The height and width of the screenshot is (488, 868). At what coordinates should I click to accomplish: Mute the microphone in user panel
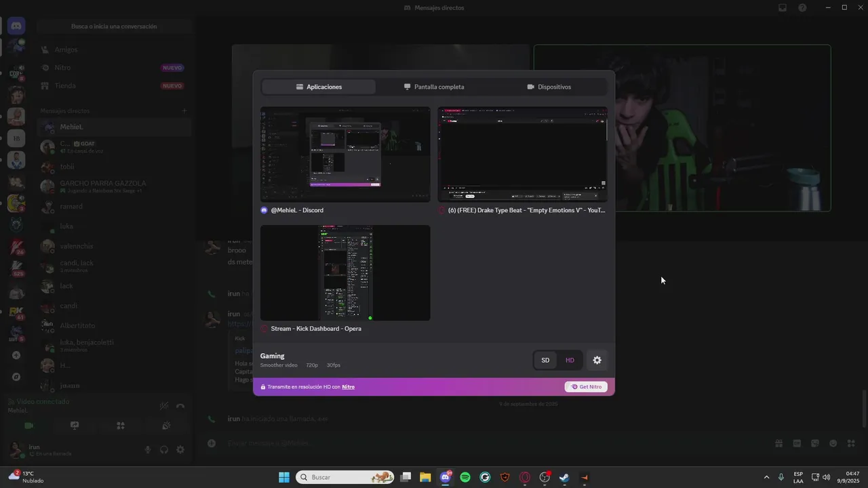pos(148,449)
